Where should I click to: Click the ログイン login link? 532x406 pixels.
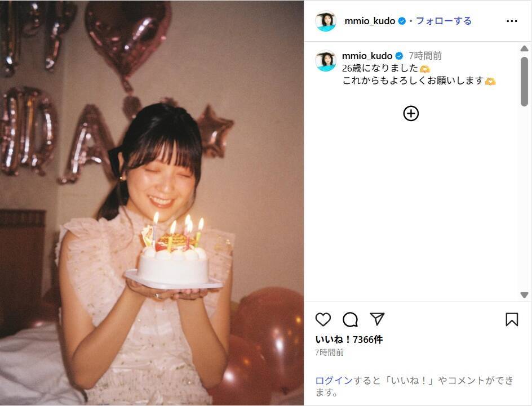pos(334,381)
